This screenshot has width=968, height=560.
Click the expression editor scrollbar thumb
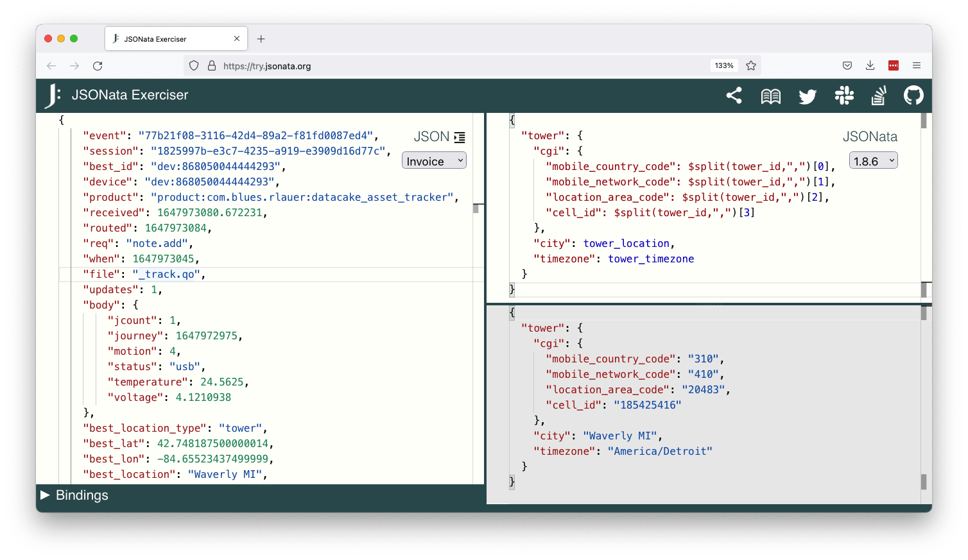pyautogui.click(x=924, y=121)
